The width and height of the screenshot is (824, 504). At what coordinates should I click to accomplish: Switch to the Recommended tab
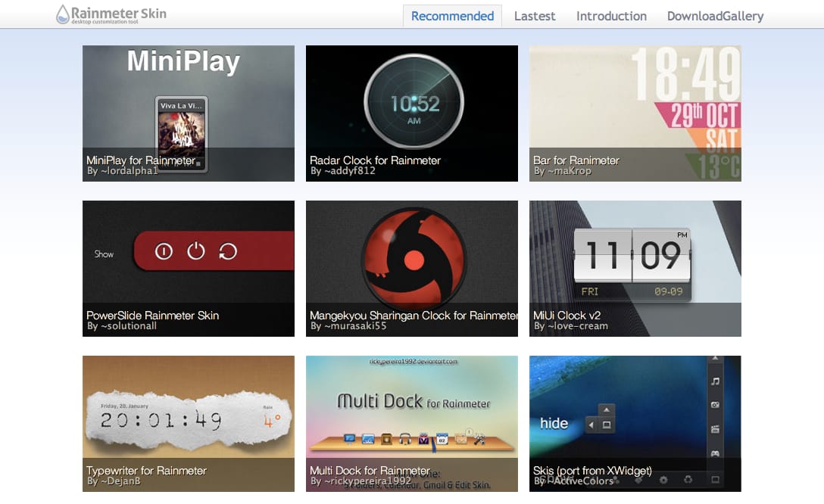click(452, 17)
